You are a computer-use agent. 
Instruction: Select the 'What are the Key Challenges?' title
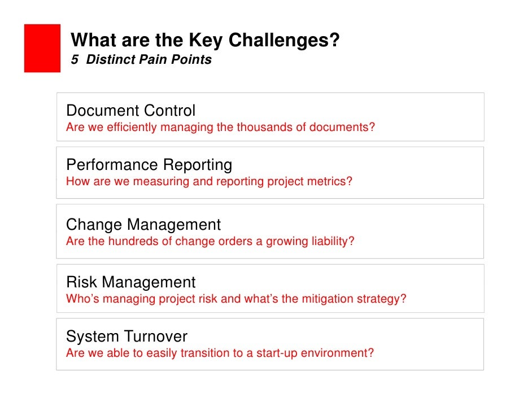coord(205,40)
